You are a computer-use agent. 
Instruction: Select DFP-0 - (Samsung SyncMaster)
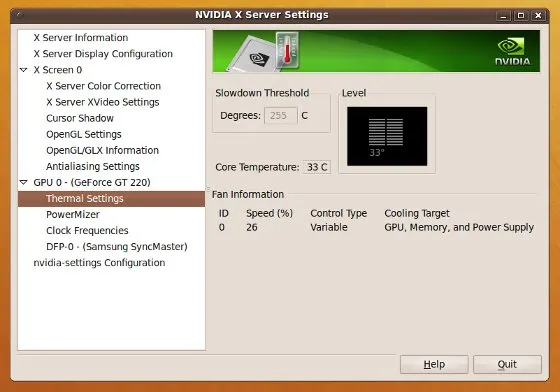pyautogui.click(x=117, y=247)
